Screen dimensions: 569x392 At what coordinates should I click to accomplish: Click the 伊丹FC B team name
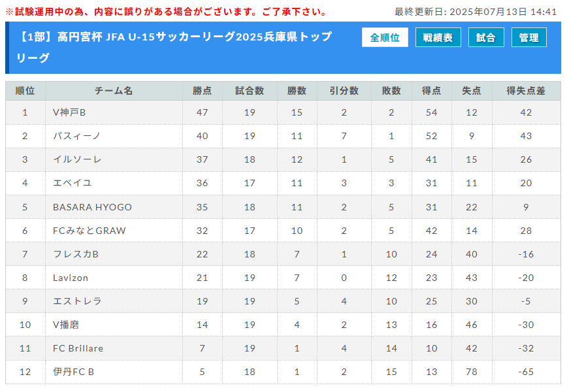(73, 372)
